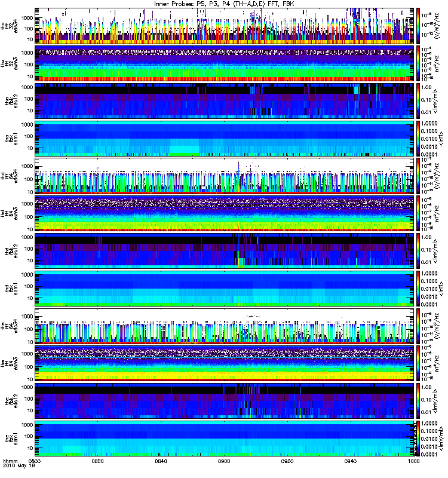This screenshot has height=478, width=448.
Task: Click the (V/m)²/Hz unit label of tha edc34 color bar
Action: coord(437,26)
